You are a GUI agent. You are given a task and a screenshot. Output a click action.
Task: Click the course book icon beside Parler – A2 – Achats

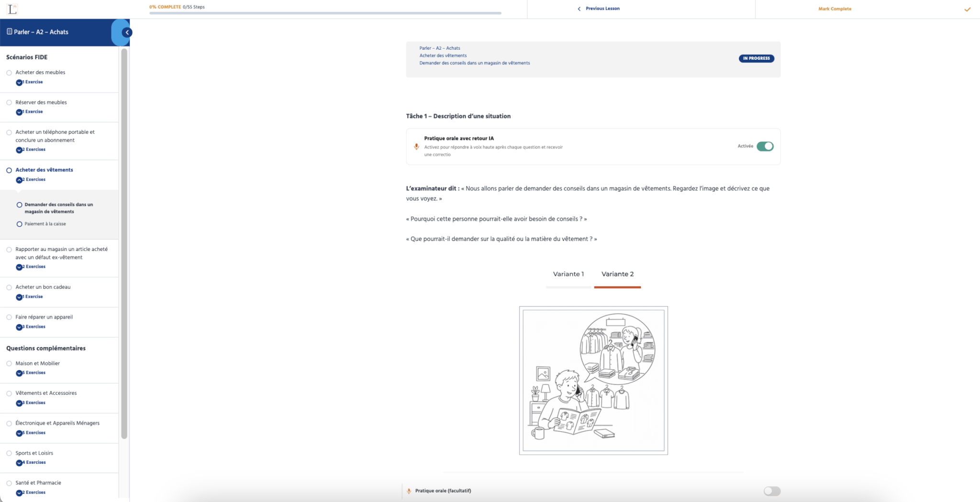(9, 32)
